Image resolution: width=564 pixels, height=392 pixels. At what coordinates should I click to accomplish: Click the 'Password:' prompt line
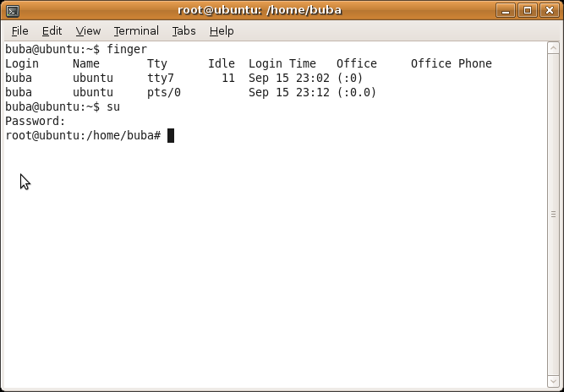(36, 121)
